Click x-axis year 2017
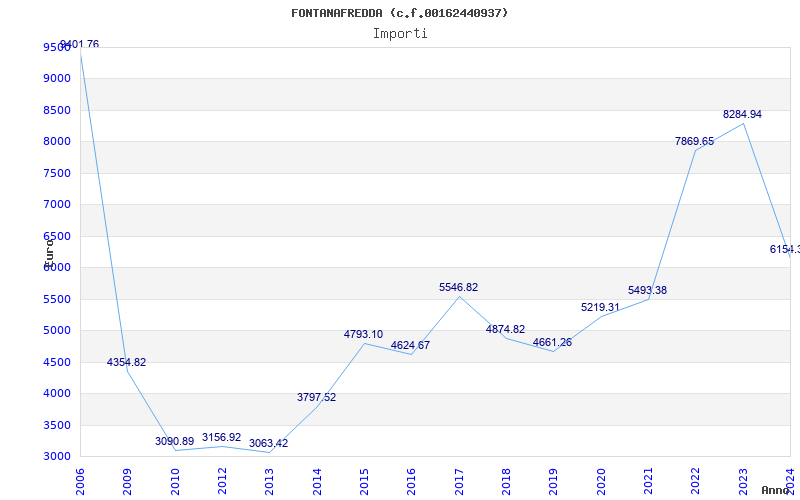 [459, 482]
